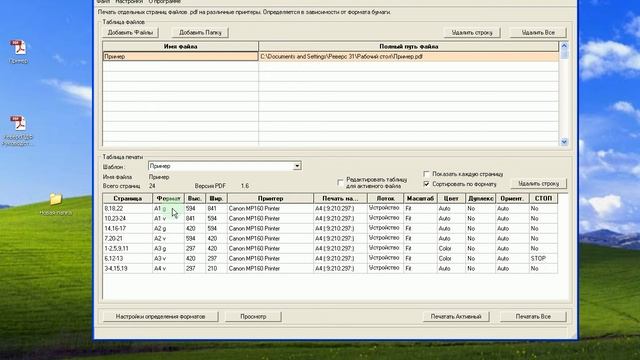Click the file table scrollbar up arrow

(x=564, y=46)
